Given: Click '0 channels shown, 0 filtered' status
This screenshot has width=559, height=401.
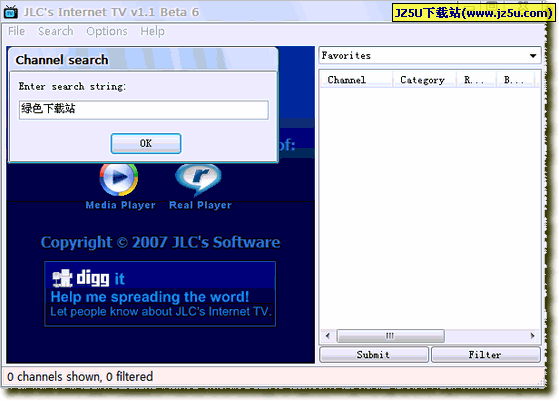Looking at the screenshot, I should 80,376.
